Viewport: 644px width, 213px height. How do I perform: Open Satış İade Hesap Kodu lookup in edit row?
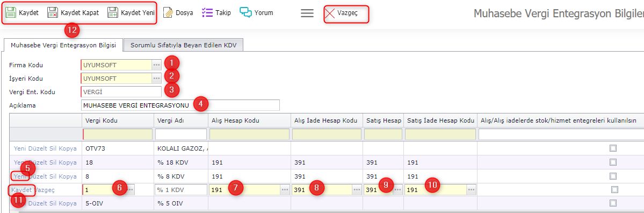click(471, 189)
